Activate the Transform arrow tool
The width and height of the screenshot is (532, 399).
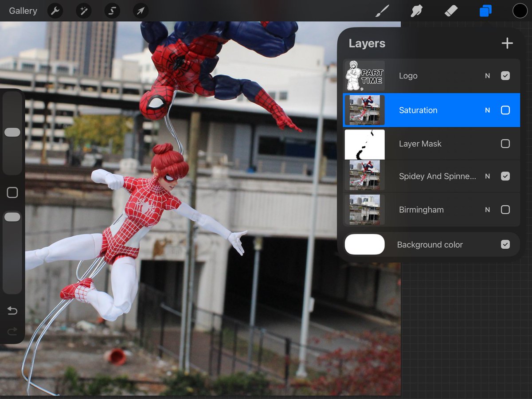(141, 11)
